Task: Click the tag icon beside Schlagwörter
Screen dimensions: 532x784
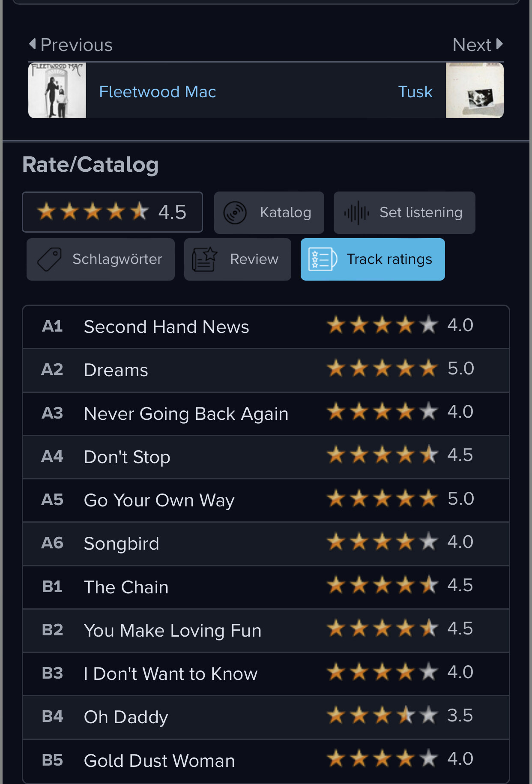Action: [50, 259]
